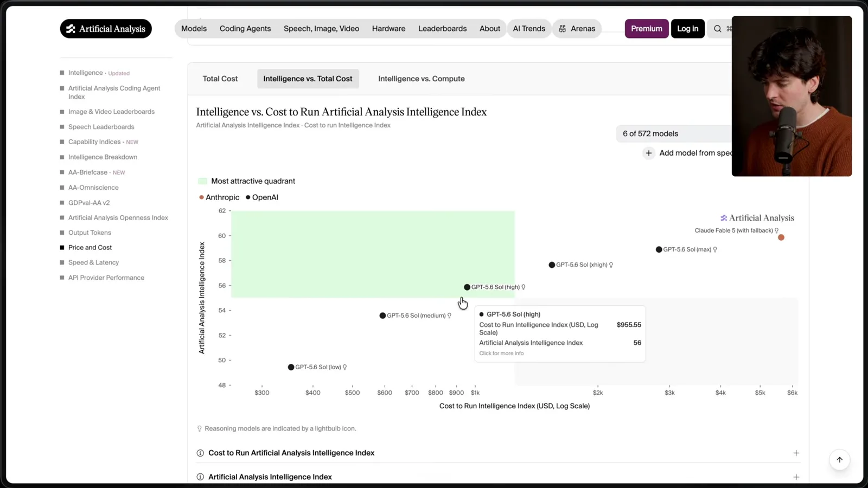Go to Intelligence Breakdown section
The image size is (868, 488).
103,157
